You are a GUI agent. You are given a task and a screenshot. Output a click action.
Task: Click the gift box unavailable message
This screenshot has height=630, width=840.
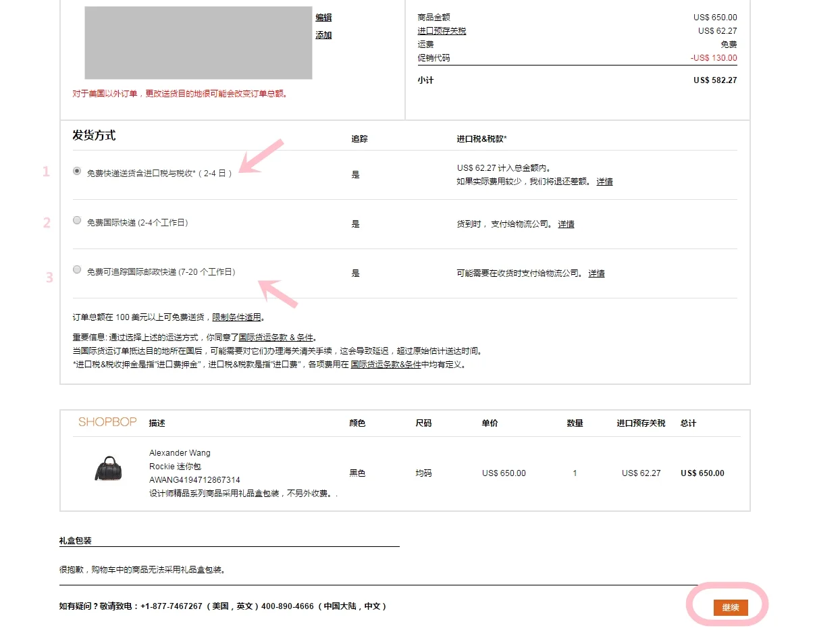coord(142,570)
